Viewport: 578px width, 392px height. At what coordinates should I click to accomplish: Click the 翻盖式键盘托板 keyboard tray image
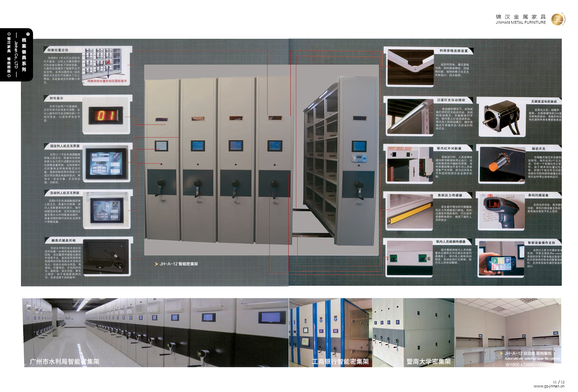(x=106, y=257)
